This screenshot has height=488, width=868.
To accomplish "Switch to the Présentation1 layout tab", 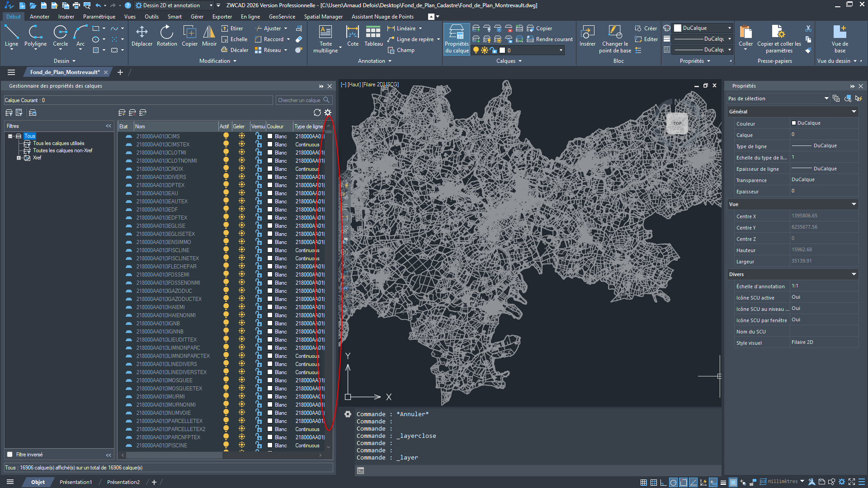I will (x=75, y=482).
